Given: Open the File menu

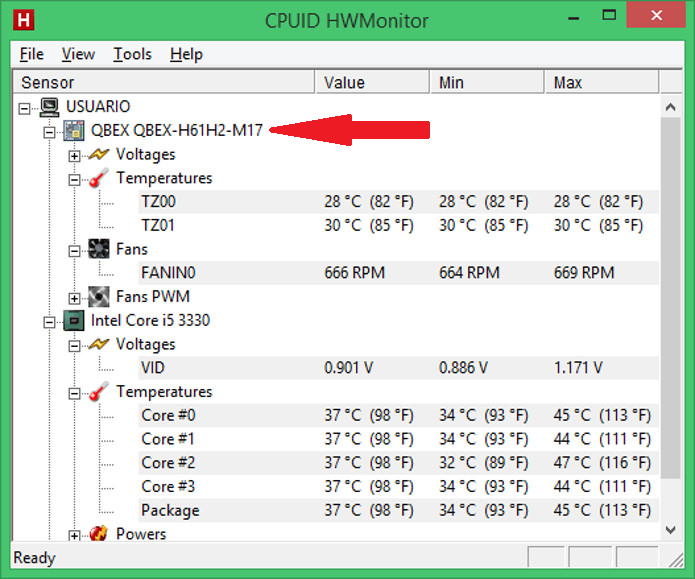Looking at the screenshot, I should [32, 54].
